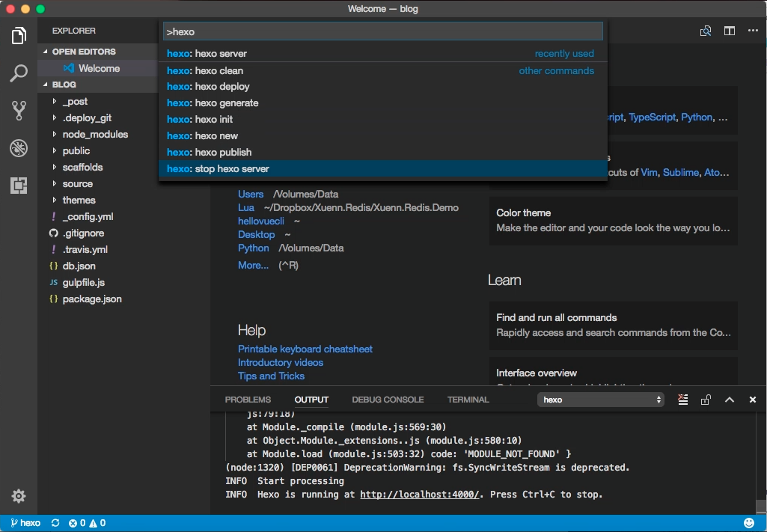Open the Extensions view icon
Viewport: 767px width, 532px height.
pos(19,186)
